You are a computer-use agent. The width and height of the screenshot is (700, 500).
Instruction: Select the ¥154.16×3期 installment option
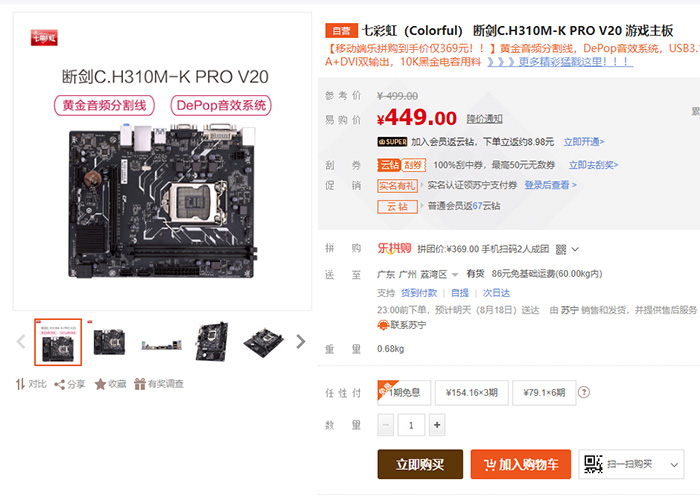click(471, 393)
